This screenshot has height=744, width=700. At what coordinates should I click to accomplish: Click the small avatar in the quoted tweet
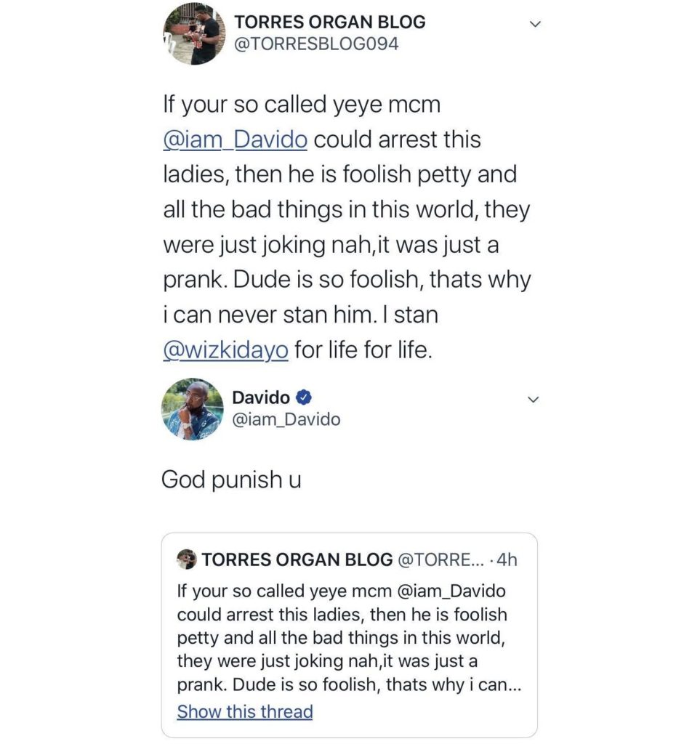(187, 559)
